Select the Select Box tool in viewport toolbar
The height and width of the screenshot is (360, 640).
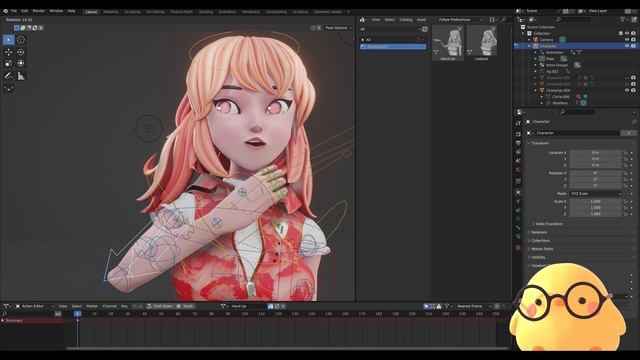pos(9,40)
